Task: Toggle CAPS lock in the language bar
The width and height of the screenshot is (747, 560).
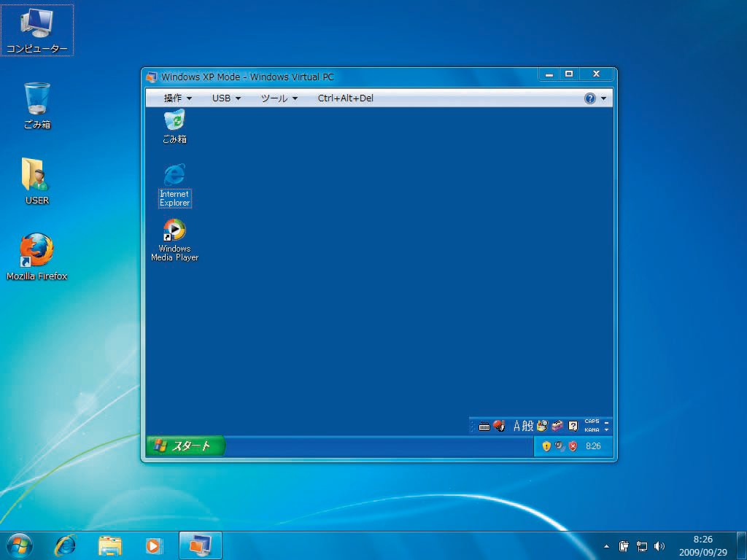Action: (x=592, y=421)
